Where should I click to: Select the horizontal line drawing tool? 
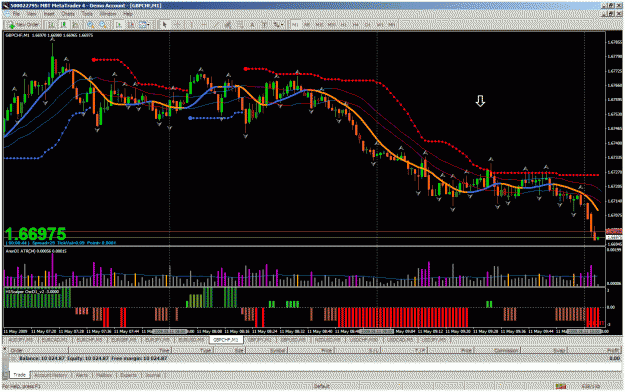click(203, 25)
